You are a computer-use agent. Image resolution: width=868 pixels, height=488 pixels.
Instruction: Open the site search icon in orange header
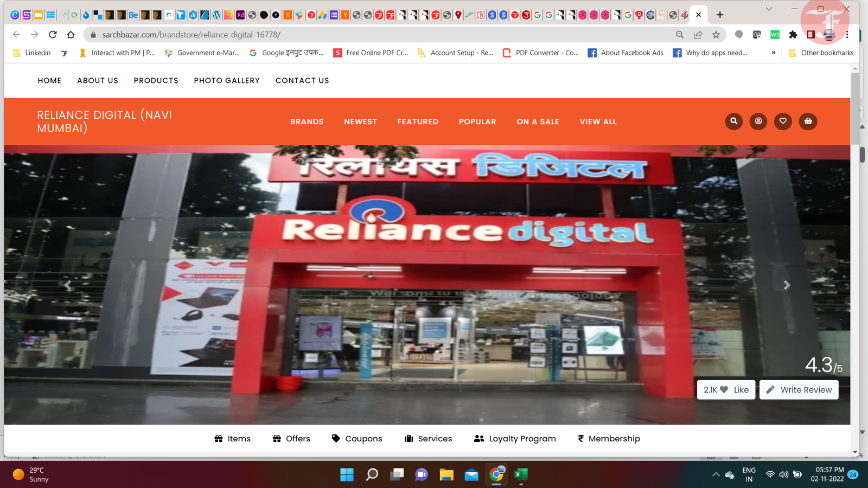pyautogui.click(x=734, y=121)
